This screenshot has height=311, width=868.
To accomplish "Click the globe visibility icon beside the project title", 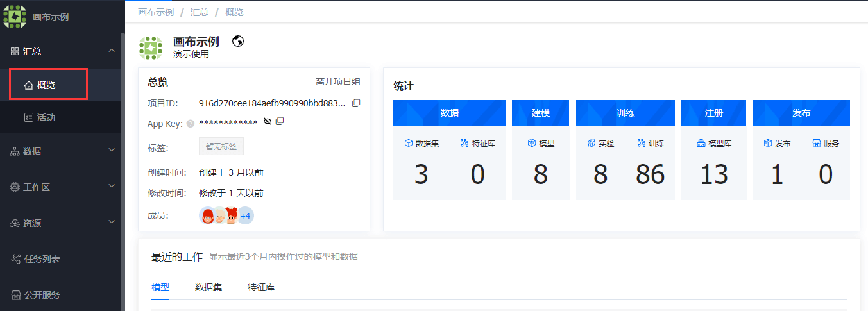I will tap(238, 41).
